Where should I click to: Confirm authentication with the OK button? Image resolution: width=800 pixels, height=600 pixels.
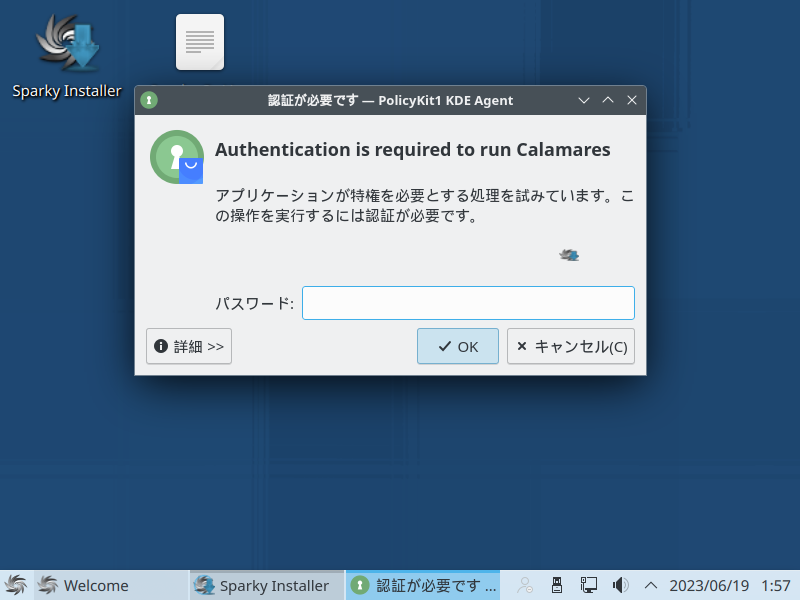[x=458, y=346]
